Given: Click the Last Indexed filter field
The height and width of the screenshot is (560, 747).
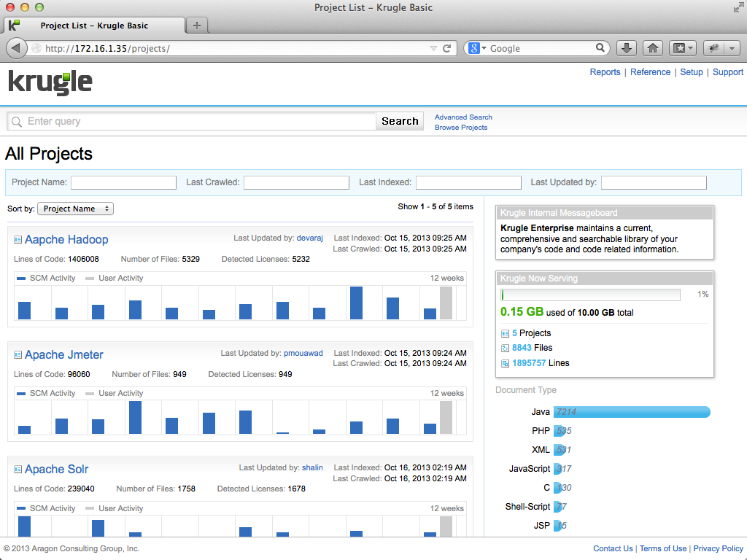Looking at the screenshot, I should 468,182.
